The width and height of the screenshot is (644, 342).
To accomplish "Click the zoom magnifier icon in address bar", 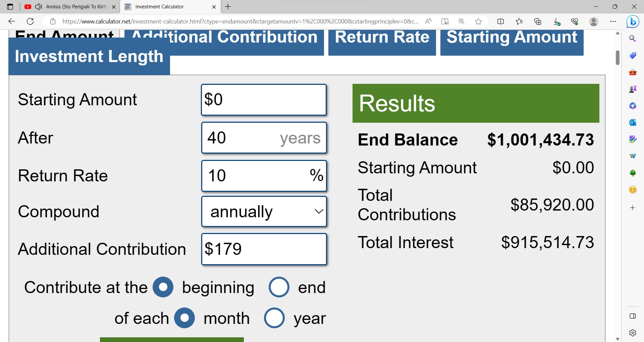I will [x=462, y=21].
